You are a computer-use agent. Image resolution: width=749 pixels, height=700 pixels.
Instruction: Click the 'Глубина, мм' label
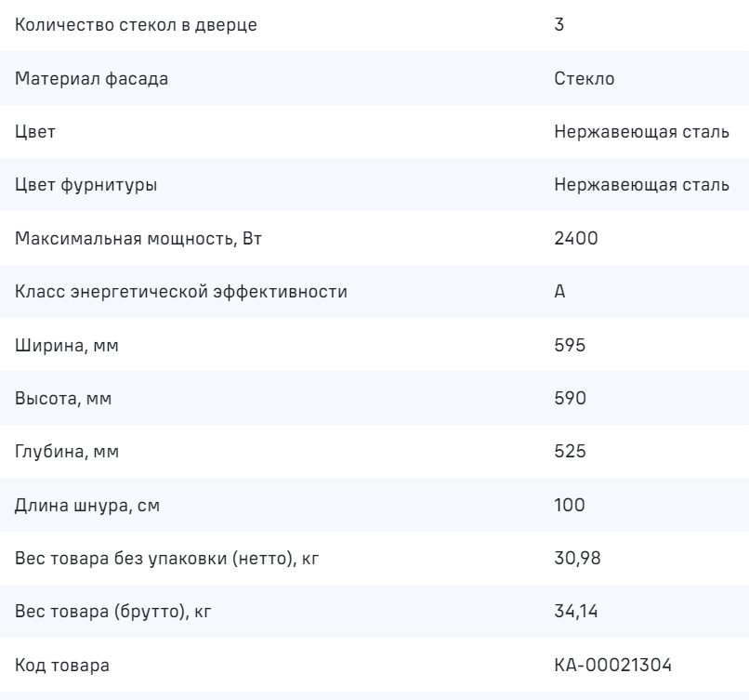click(68, 454)
